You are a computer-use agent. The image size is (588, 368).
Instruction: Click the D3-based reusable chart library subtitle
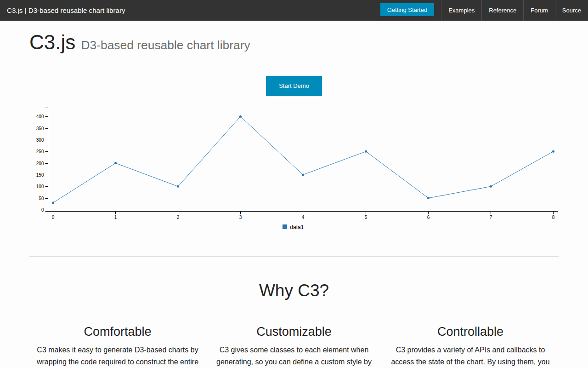point(165,45)
